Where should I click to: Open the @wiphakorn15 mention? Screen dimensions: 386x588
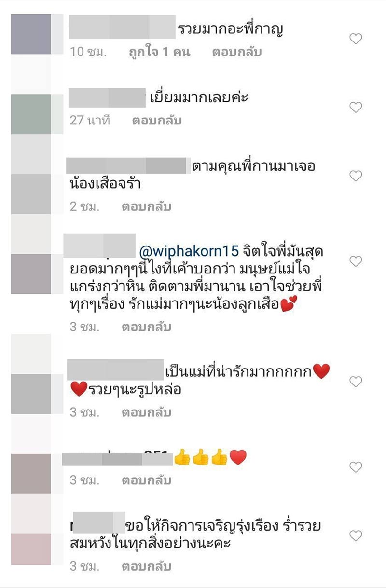[189, 251]
